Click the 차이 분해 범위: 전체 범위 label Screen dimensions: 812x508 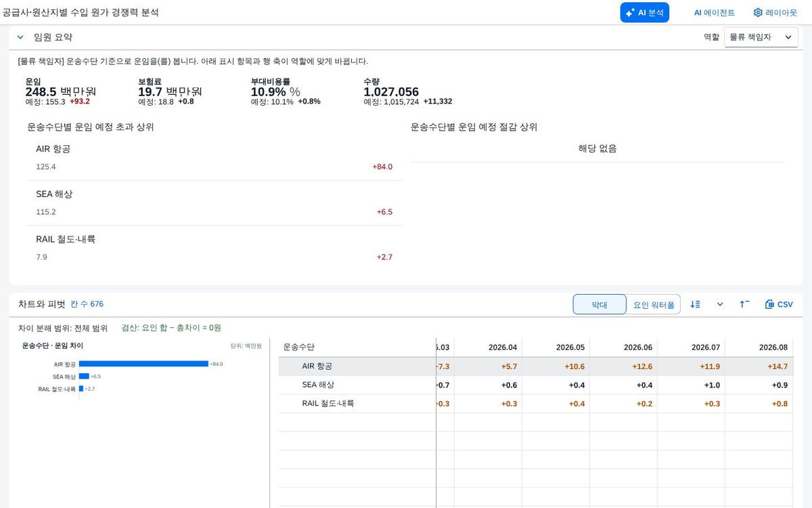pos(63,328)
